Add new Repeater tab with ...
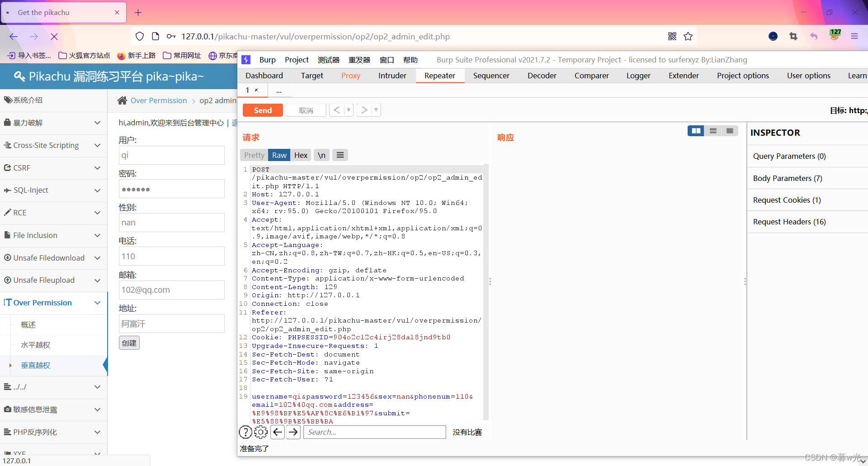Image resolution: width=868 pixels, height=466 pixels. tap(279, 90)
